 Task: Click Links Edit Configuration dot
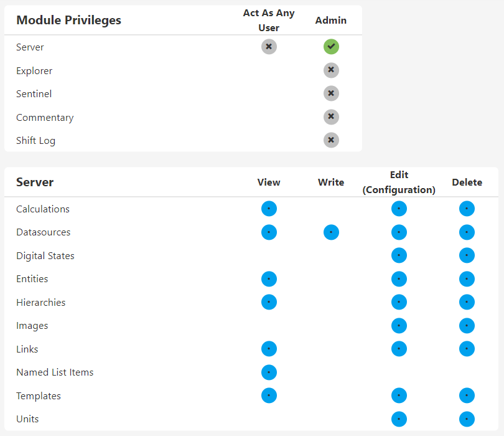(x=399, y=349)
